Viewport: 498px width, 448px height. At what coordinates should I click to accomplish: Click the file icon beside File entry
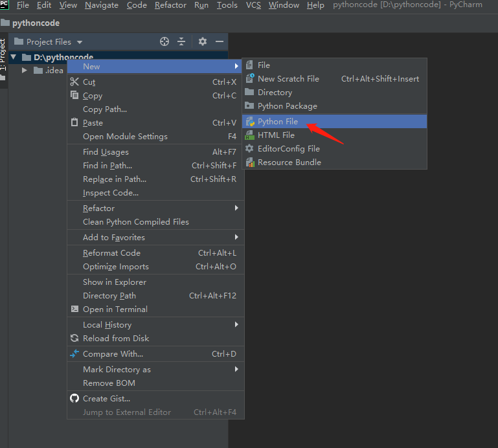point(249,65)
